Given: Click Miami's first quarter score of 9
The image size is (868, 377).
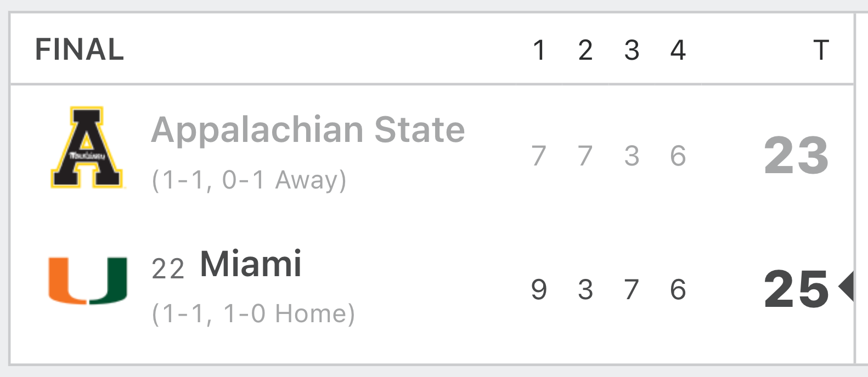Looking at the screenshot, I should point(539,289).
